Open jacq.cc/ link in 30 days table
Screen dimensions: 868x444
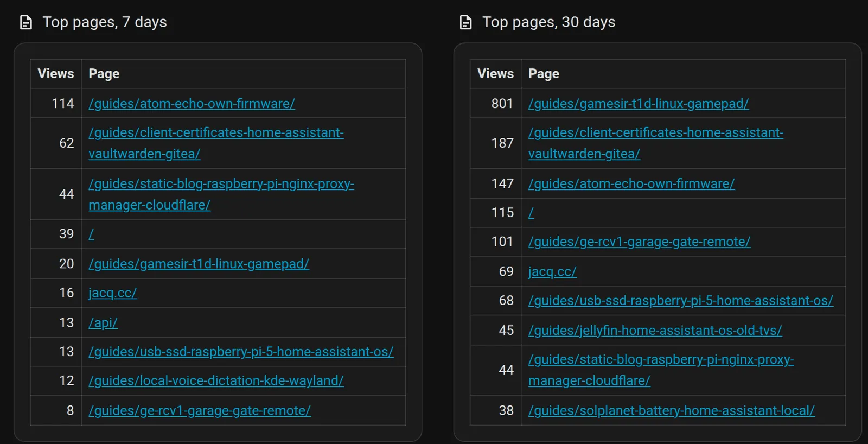[552, 272]
